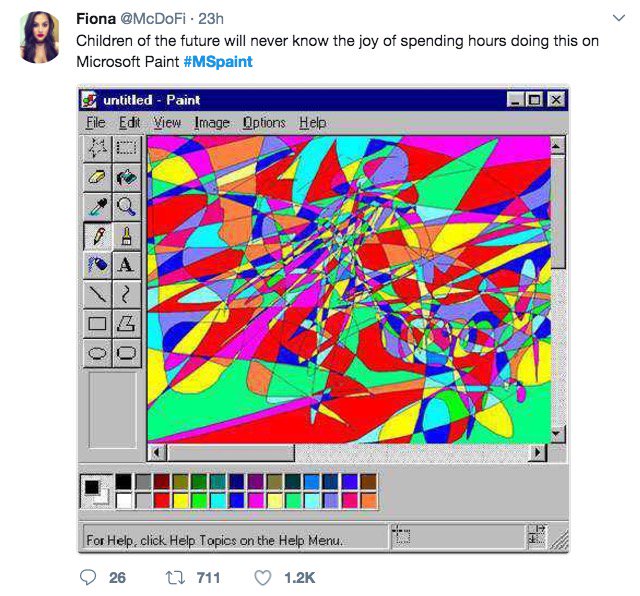The image size is (640, 596).
Task: Open Fiona's @McDoFi profile
Action: [151, 19]
